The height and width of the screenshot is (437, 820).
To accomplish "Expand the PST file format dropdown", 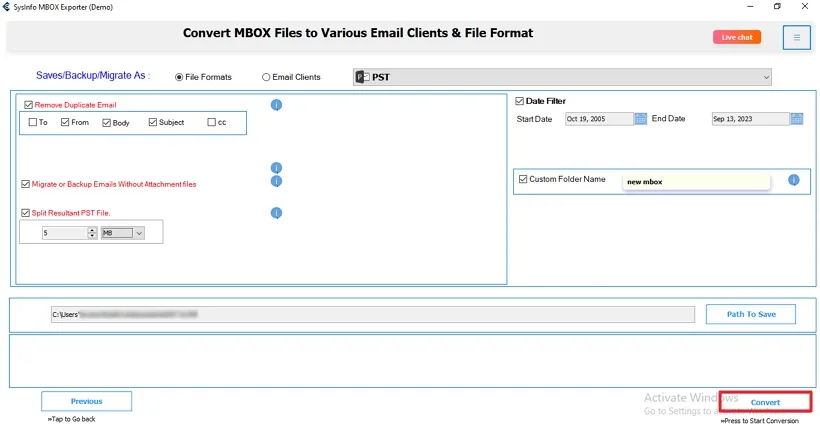I will pos(766,77).
